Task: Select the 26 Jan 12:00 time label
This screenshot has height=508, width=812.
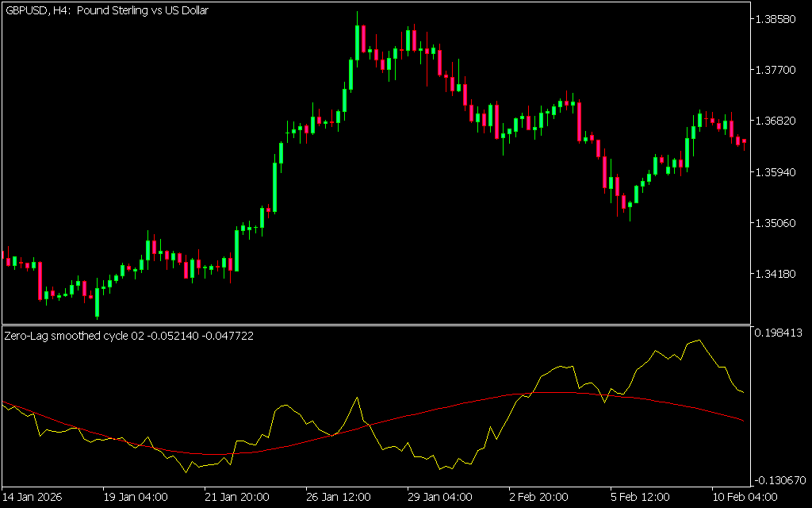Action: click(x=339, y=498)
